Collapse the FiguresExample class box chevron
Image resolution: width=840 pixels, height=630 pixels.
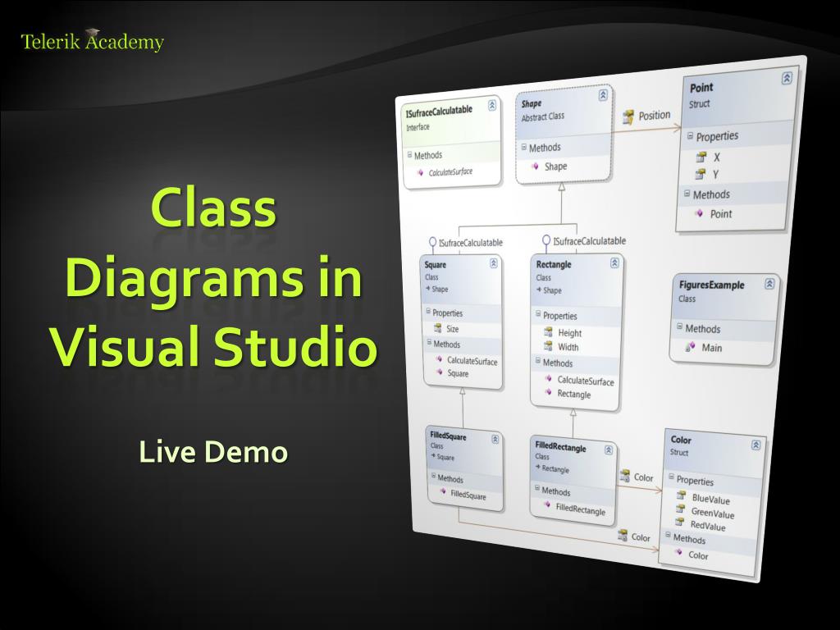(x=769, y=284)
